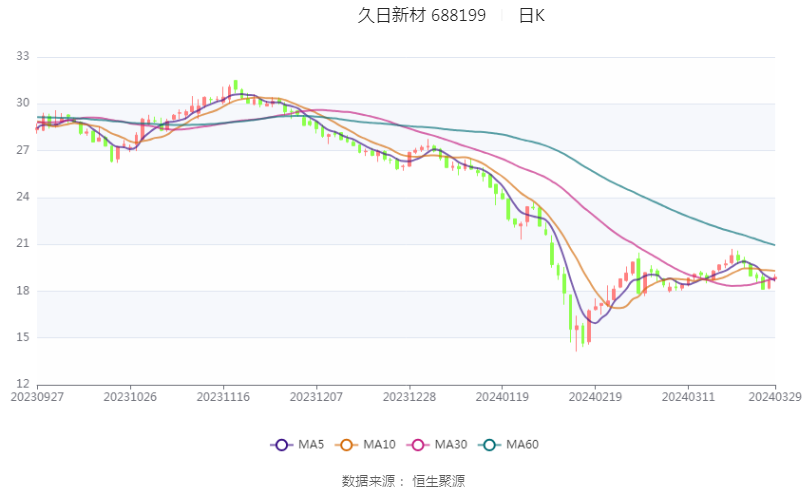807x491 pixels.
Task: Click the MA5 purple legend marker icon
Action: (x=281, y=444)
